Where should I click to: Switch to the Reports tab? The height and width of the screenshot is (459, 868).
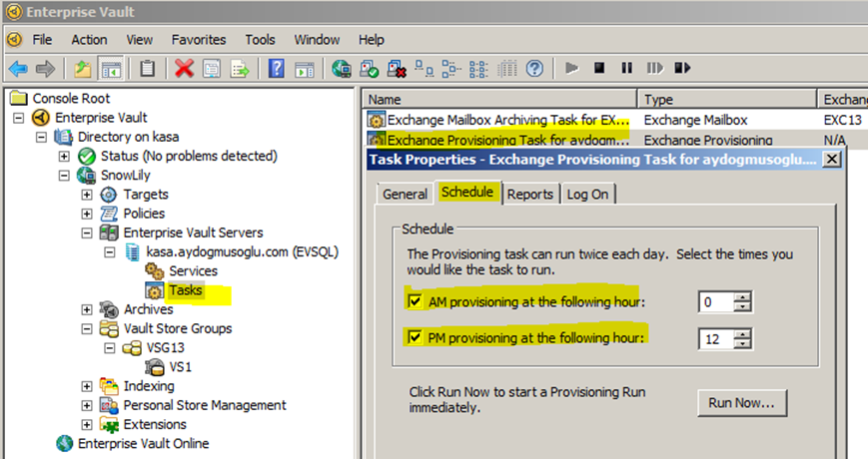pyautogui.click(x=530, y=195)
